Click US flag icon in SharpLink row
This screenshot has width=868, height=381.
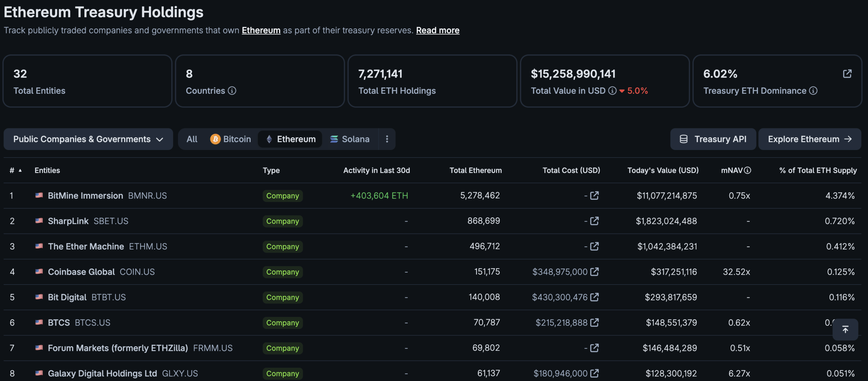pyautogui.click(x=39, y=220)
